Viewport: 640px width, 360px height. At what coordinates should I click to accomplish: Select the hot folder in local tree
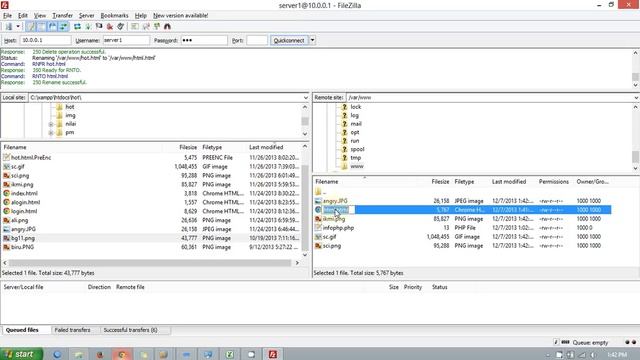pyautogui.click(x=70, y=107)
